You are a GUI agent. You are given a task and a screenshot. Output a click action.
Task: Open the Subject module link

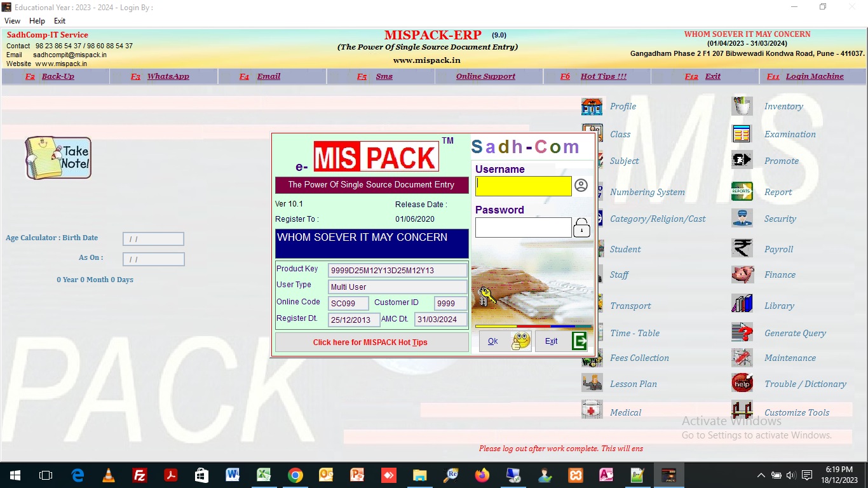(x=624, y=161)
